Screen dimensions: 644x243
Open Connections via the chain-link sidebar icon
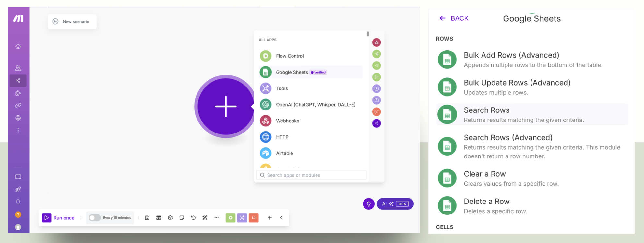(x=18, y=105)
